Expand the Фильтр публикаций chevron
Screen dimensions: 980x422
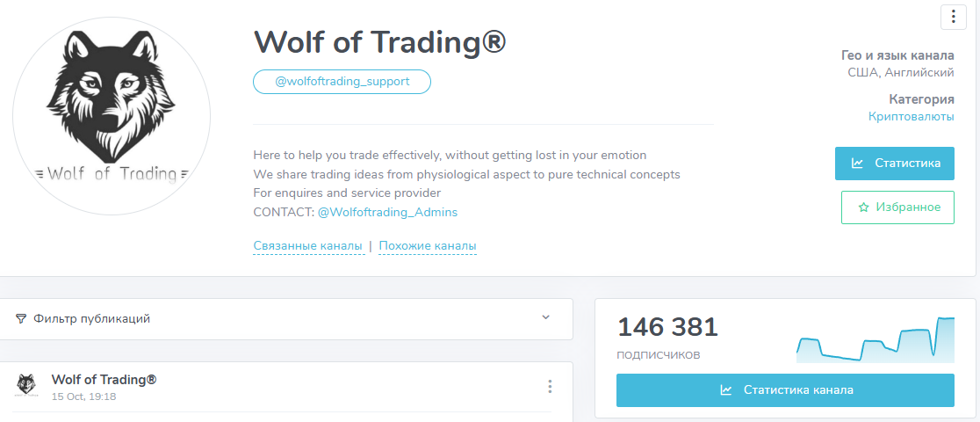pyautogui.click(x=545, y=317)
